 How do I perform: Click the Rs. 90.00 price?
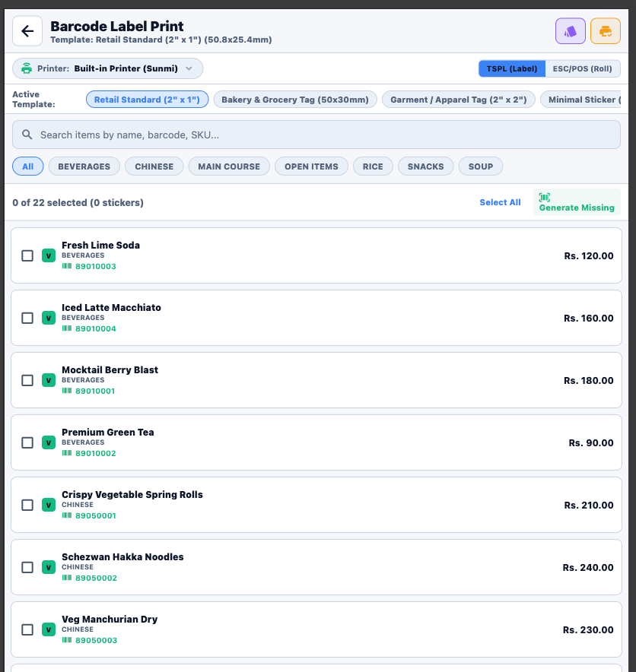pyautogui.click(x=591, y=442)
